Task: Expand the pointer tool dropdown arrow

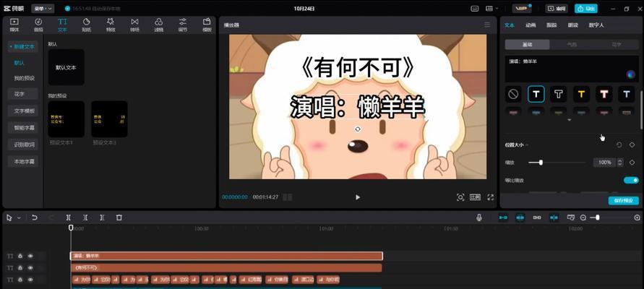Action: click(x=19, y=218)
